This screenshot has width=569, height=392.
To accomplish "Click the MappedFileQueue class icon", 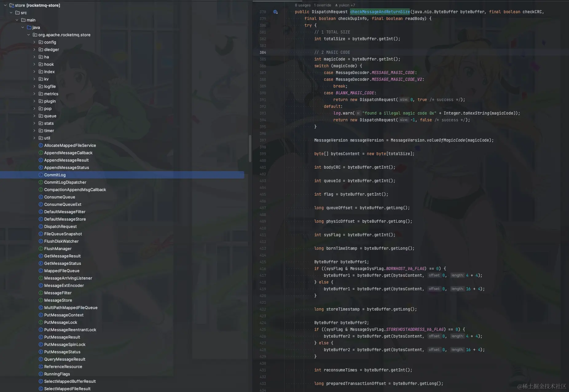I will (x=41, y=271).
